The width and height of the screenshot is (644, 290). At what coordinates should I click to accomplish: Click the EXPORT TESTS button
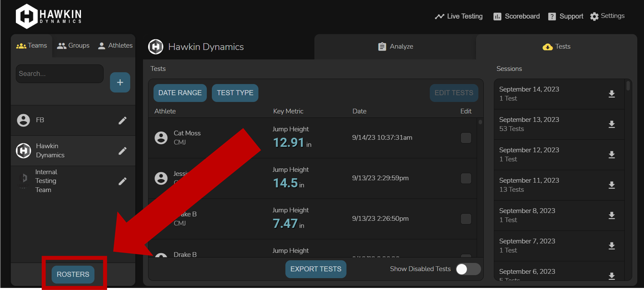(x=316, y=269)
